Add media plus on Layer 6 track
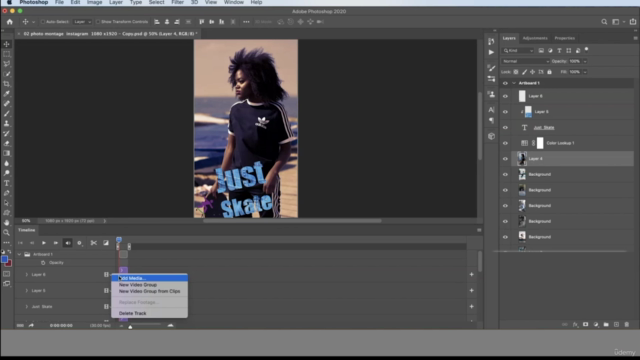This screenshot has height=360, width=640. pos(471,274)
